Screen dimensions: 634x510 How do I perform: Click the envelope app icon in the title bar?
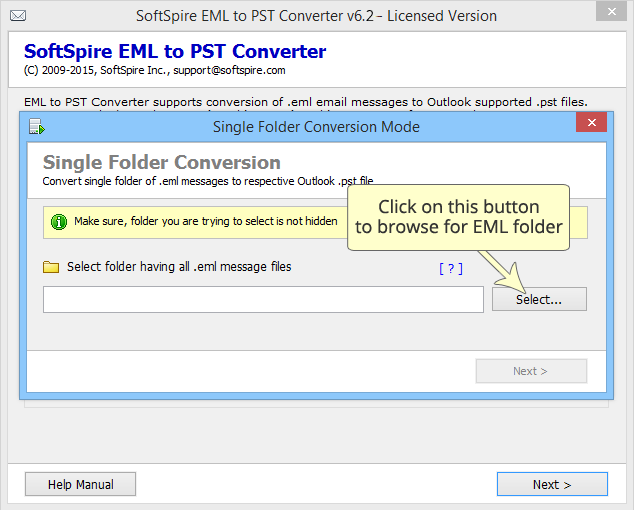(18, 16)
